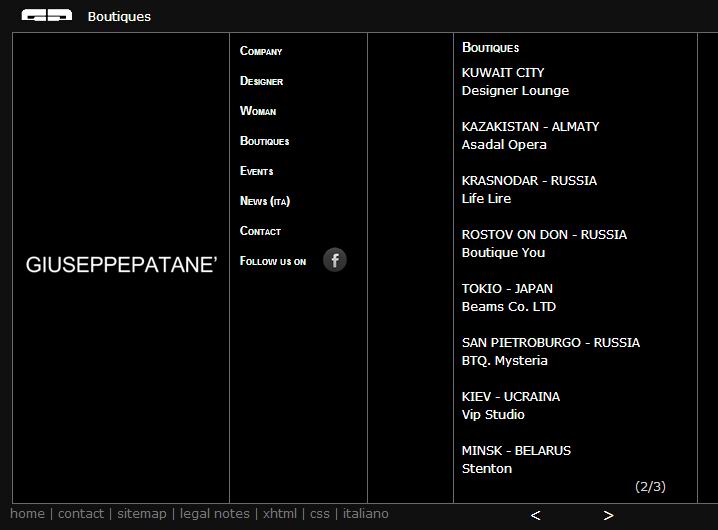Open the sitemap footer link
The width and height of the screenshot is (718, 530).
[142, 514]
